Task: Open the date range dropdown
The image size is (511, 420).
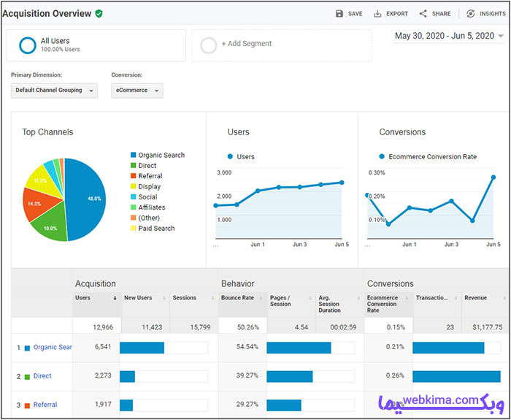Action: point(449,36)
